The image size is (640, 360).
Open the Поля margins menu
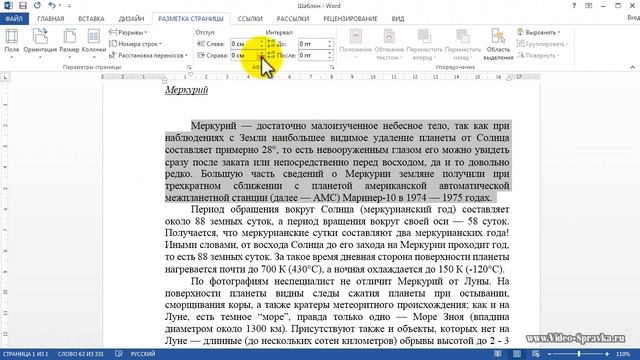pos(11,44)
